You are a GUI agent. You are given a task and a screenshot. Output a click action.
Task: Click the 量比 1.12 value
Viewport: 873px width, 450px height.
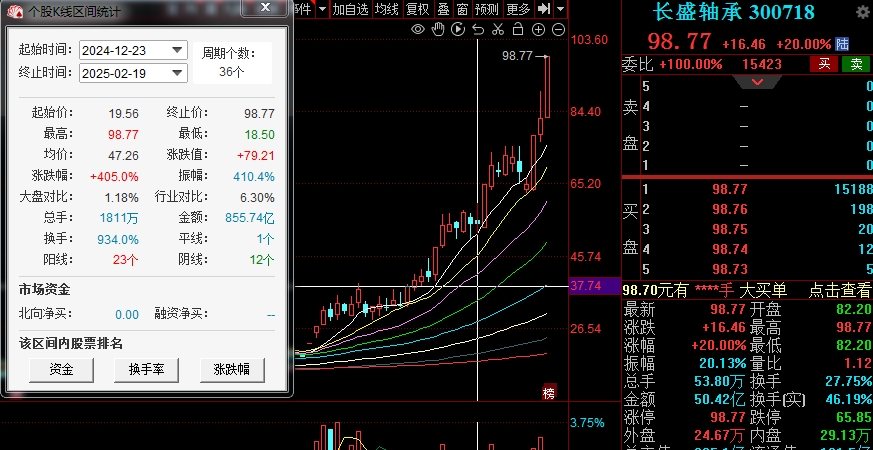858,364
